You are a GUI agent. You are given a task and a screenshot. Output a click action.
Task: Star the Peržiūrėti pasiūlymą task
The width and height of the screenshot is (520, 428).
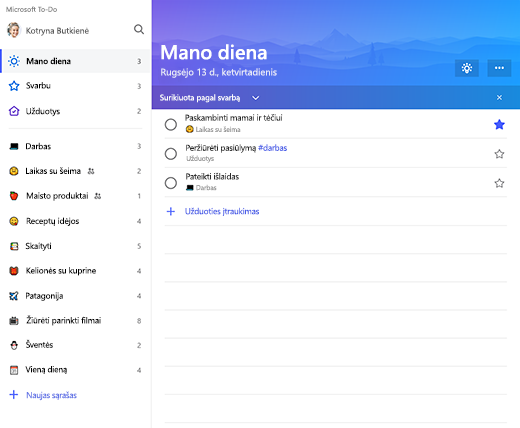click(499, 154)
